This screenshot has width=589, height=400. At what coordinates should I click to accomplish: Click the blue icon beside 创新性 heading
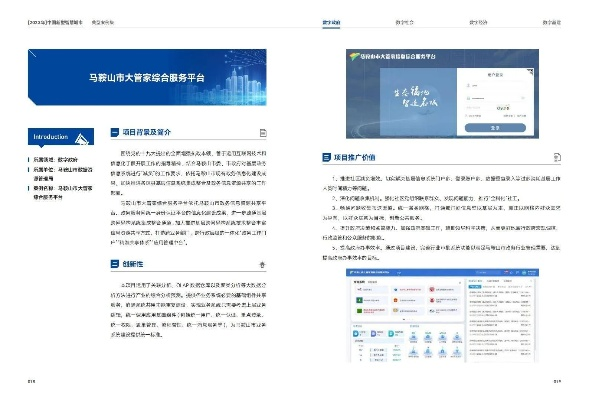(115, 264)
